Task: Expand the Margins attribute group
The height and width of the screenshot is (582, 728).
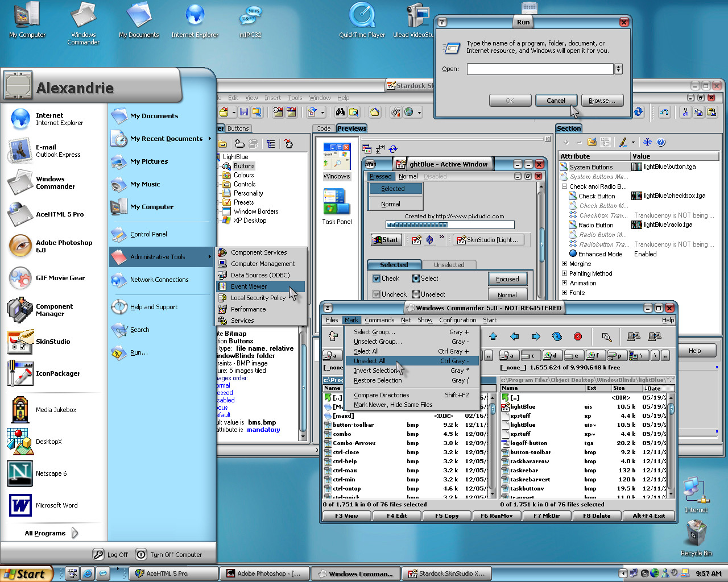Action: (564, 264)
